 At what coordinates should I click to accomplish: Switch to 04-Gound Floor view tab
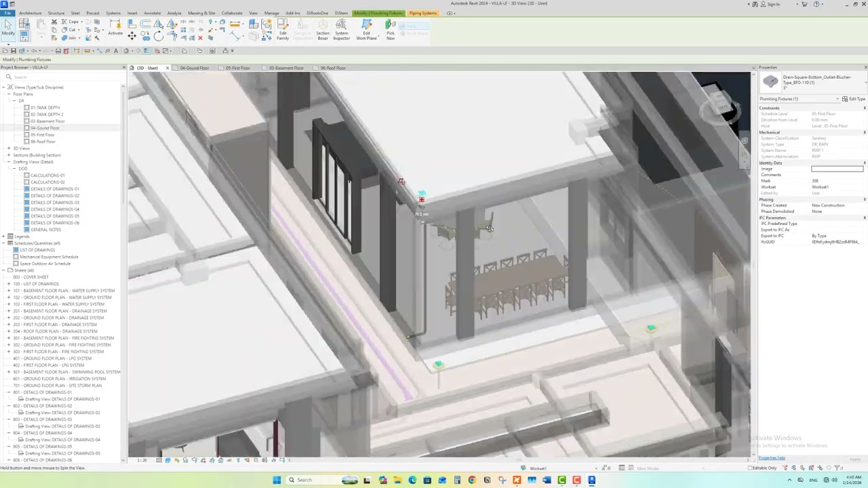click(x=195, y=68)
